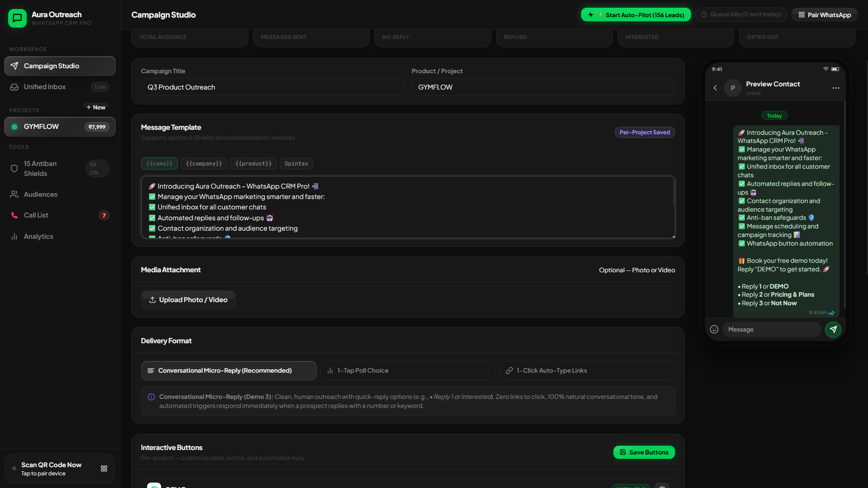This screenshot has height=488, width=868.
Task: Toggle the 15 Antiban Shields All ON switch
Action: coord(97,169)
